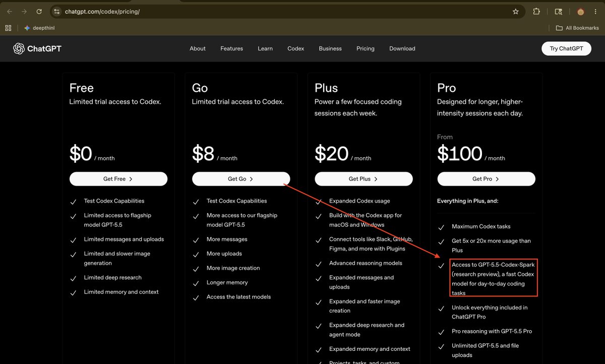Click 'More image creation' in Go plan

(x=233, y=268)
